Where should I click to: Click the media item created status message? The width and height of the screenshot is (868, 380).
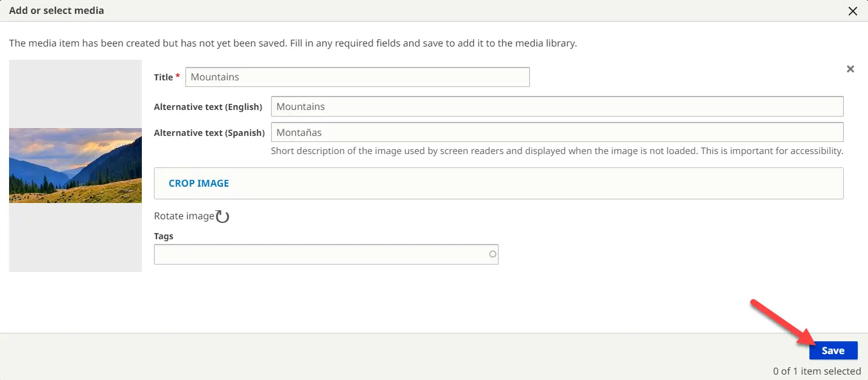[x=293, y=43]
